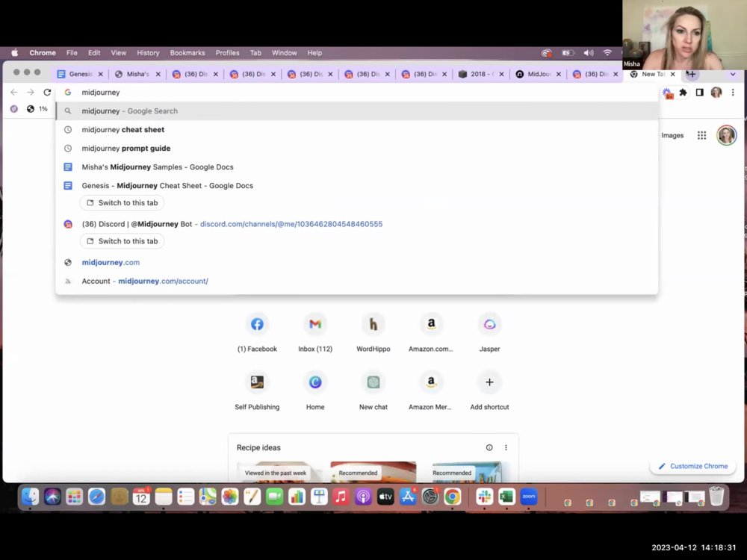
Task: Open the Facebook shortcut
Action: [257, 332]
